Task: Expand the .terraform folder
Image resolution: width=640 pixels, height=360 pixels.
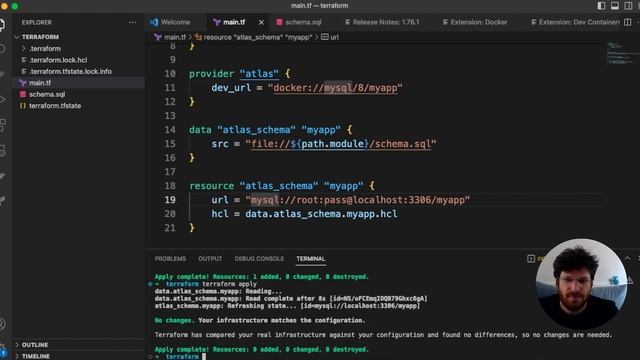Action: click(x=45, y=48)
